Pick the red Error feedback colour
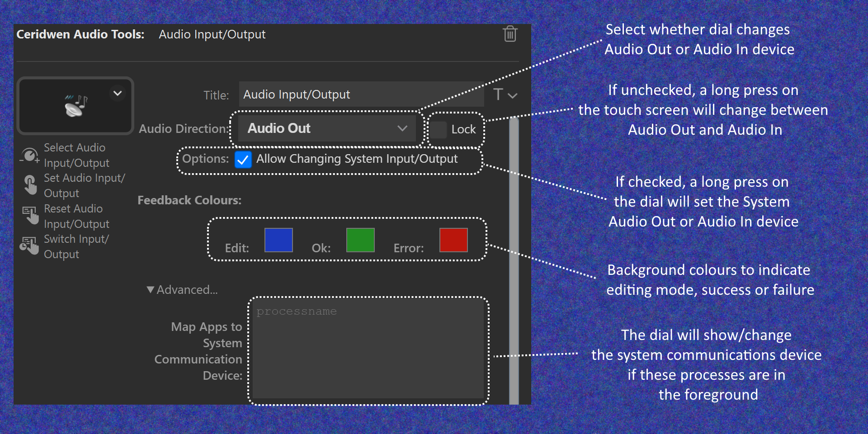The width and height of the screenshot is (868, 434). click(453, 240)
